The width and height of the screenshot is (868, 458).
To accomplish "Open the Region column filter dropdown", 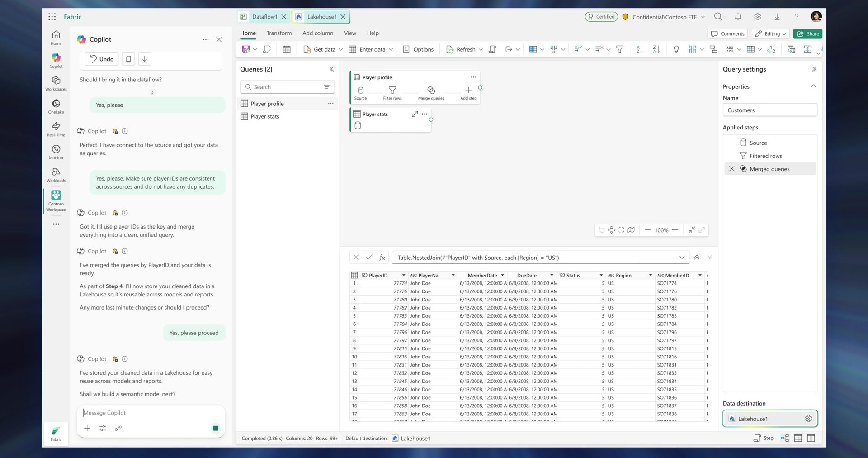I will point(651,275).
